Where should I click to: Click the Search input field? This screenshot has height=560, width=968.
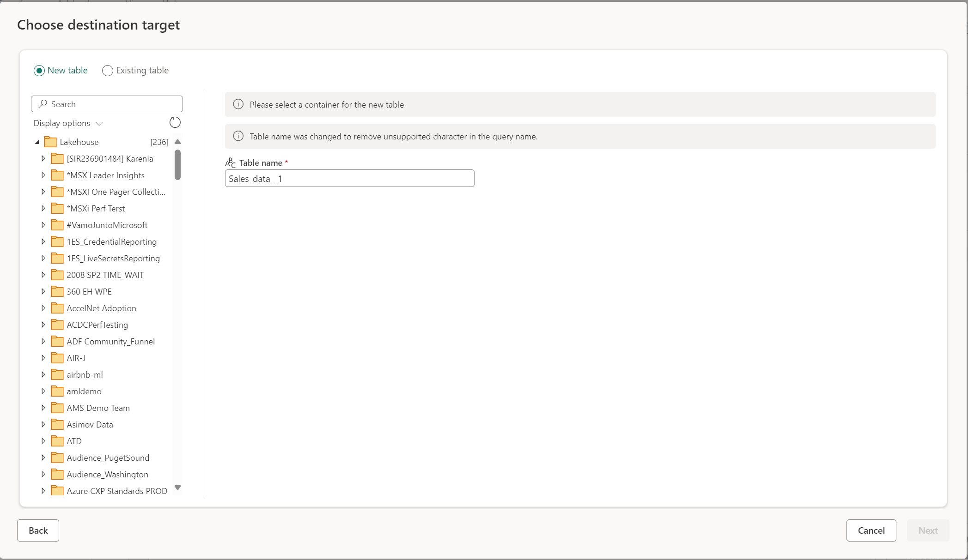click(x=107, y=103)
